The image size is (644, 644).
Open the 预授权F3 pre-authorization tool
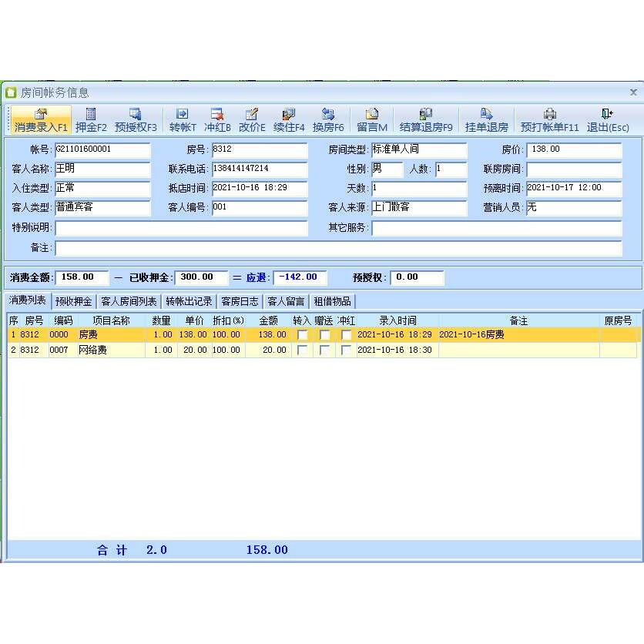136,120
